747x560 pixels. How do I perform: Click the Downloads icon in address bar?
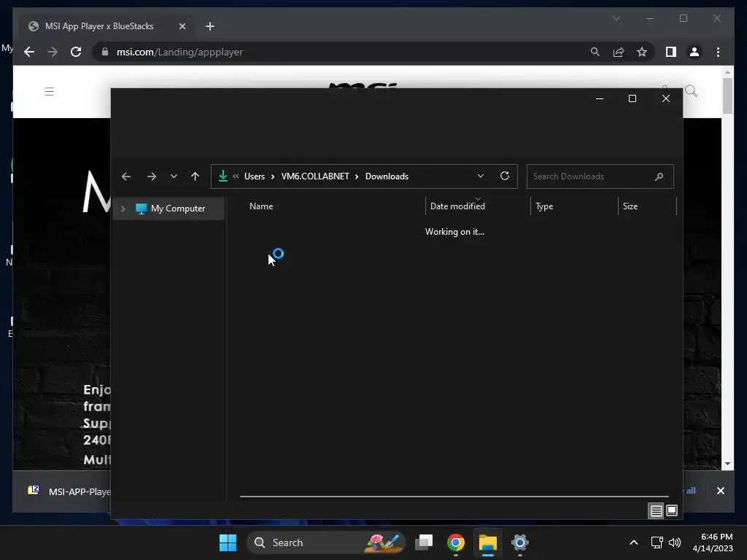point(223,176)
